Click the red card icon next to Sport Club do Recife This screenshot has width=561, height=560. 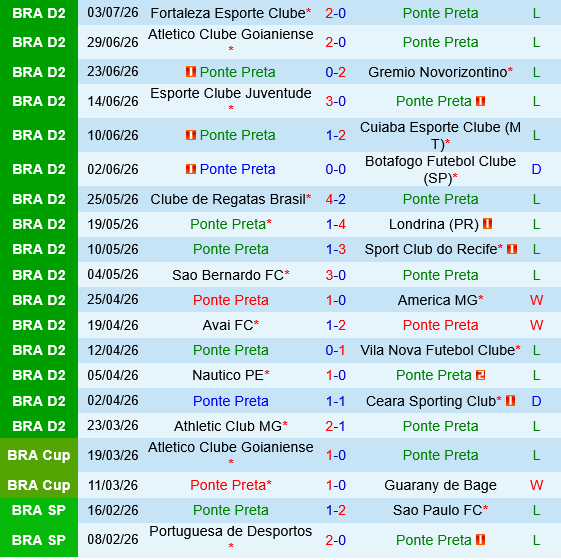(x=512, y=249)
